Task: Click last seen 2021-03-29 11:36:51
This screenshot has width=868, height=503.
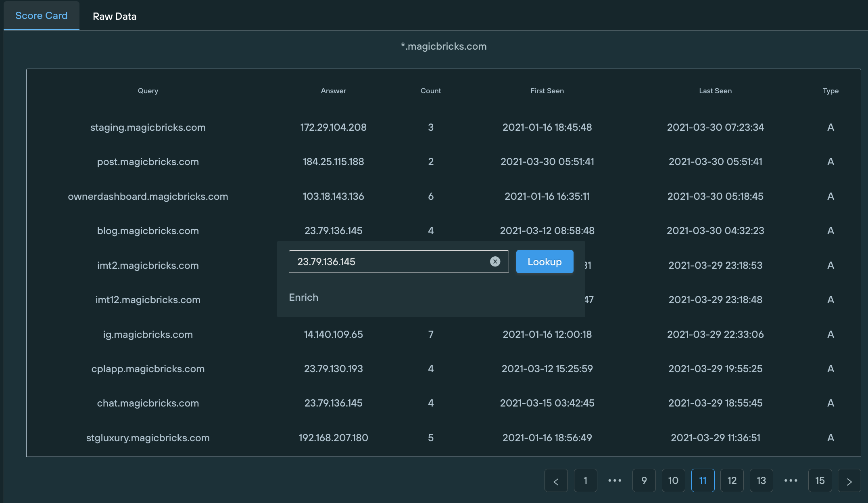Action: point(715,438)
